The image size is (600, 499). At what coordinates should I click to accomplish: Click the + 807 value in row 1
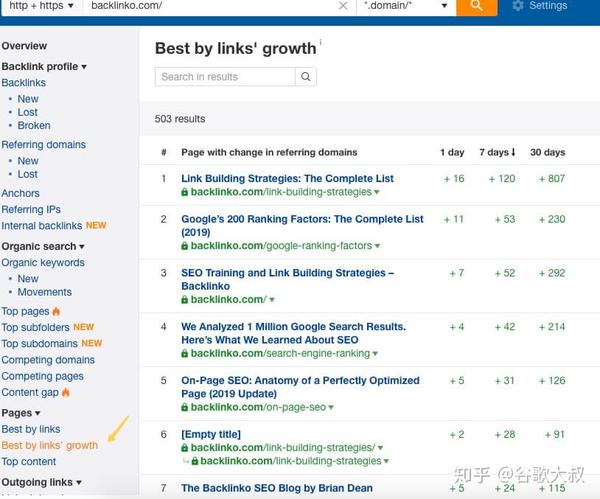(552, 179)
